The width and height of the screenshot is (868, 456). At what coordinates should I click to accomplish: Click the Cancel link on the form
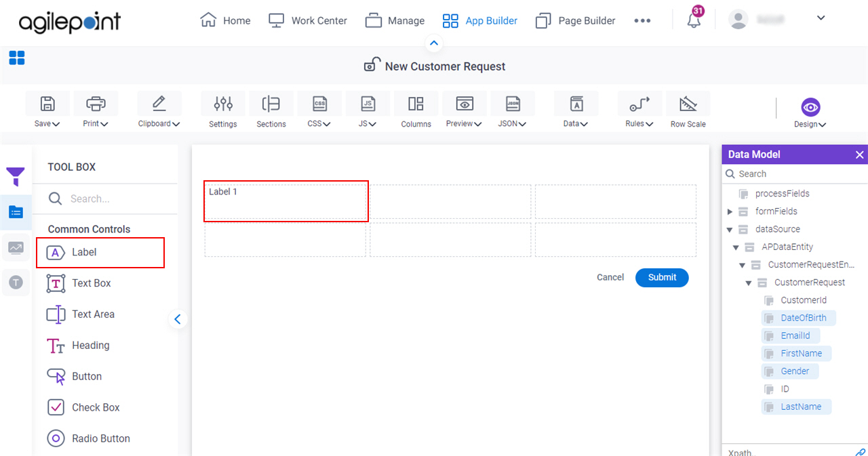[x=610, y=277]
